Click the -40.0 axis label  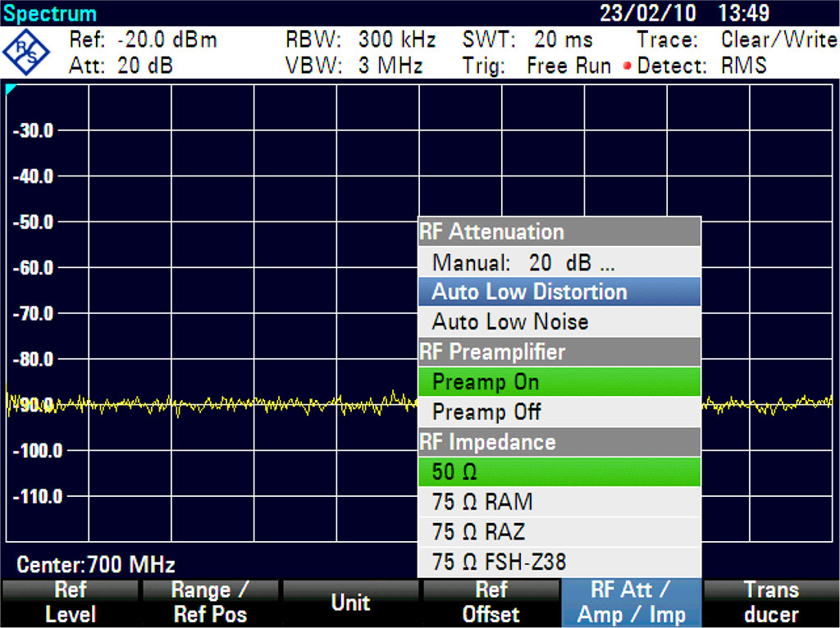[x=33, y=176]
